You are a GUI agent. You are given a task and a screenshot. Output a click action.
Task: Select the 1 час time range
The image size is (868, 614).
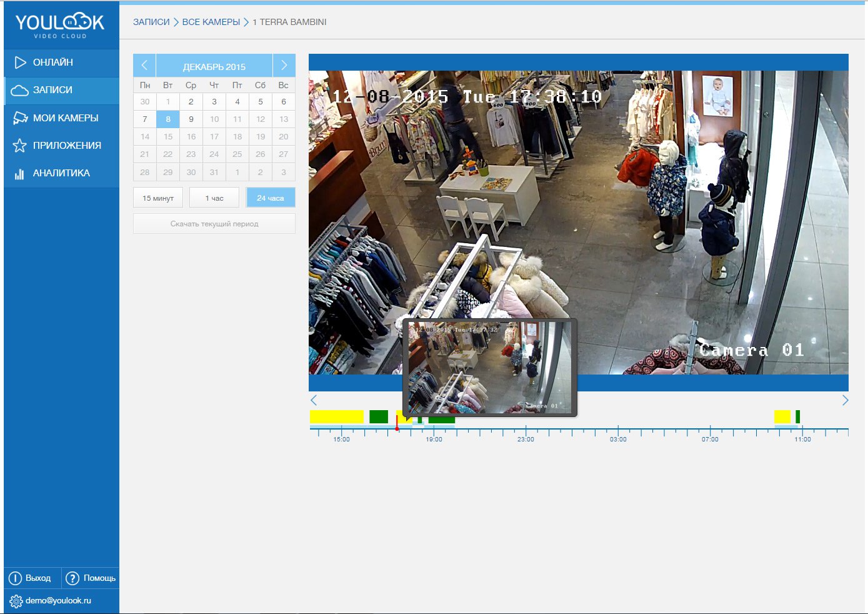[x=214, y=198]
